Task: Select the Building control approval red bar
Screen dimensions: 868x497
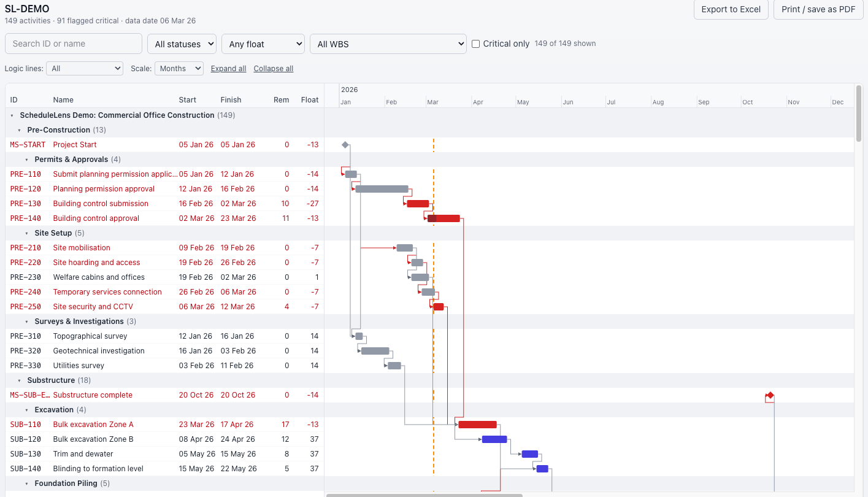Action: [x=444, y=218]
